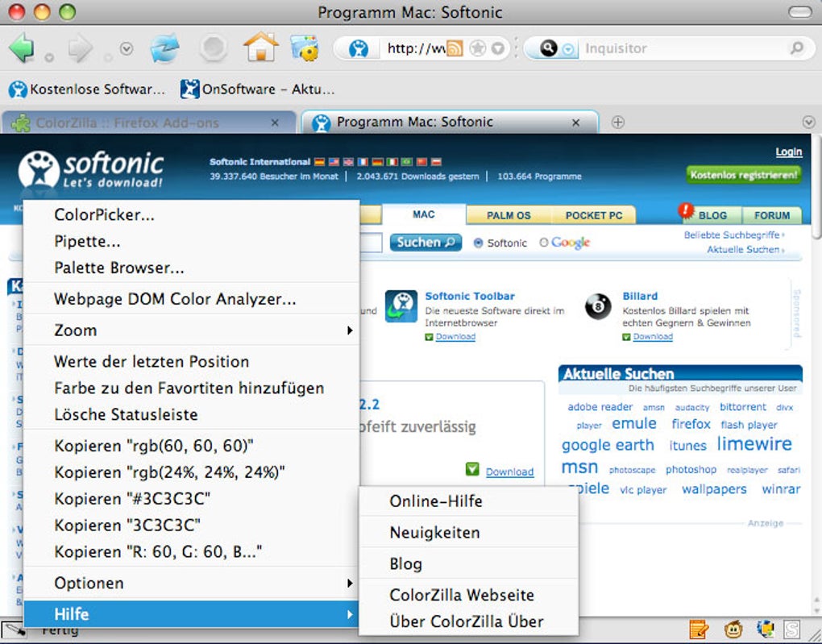Click Kostenlos registrieren! button
Image resolution: width=822 pixels, height=644 pixels.
click(744, 175)
